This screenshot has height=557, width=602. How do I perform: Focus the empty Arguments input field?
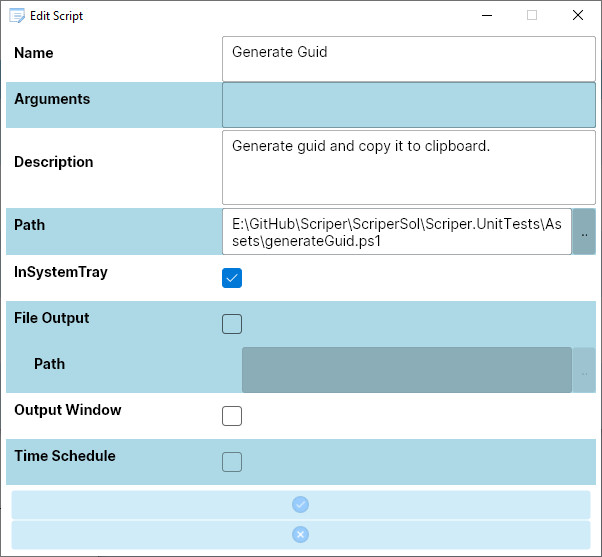point(408,105)
